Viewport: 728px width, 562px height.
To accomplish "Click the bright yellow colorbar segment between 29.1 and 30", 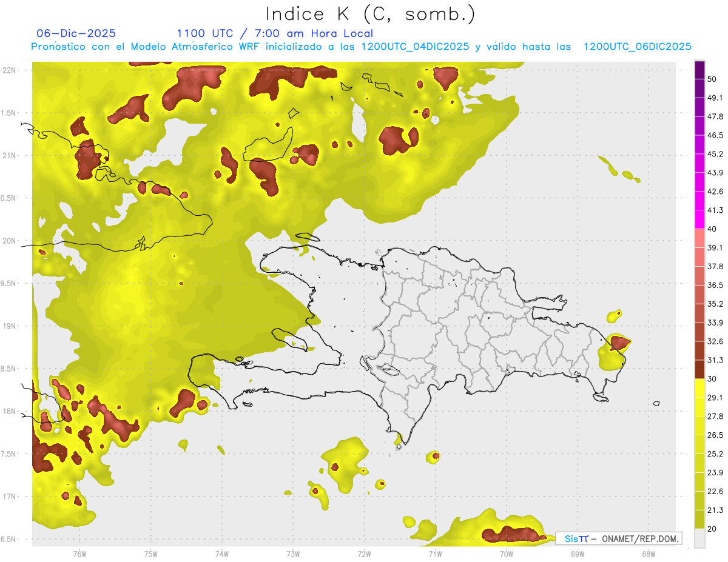I will [699, 389].
